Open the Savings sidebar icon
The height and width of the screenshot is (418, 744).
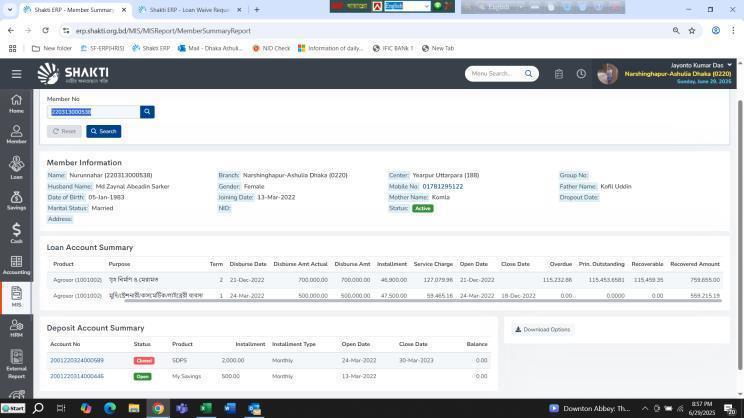tap(16, 200)
